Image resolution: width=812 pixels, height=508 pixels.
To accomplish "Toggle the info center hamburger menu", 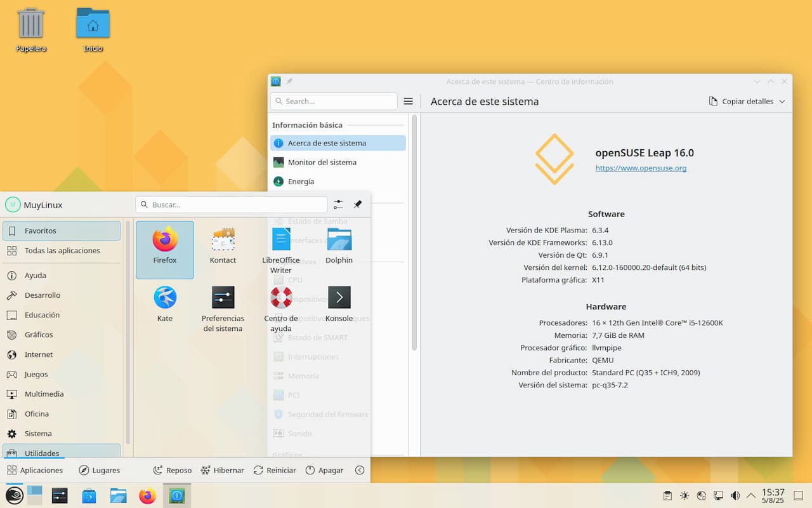I will (409, 102).
